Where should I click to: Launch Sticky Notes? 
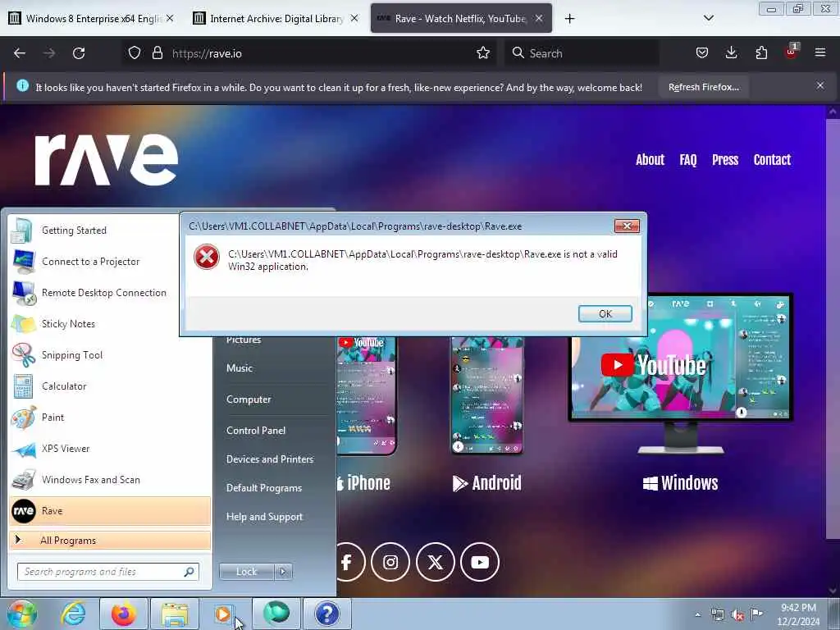[x=110, y=323]
